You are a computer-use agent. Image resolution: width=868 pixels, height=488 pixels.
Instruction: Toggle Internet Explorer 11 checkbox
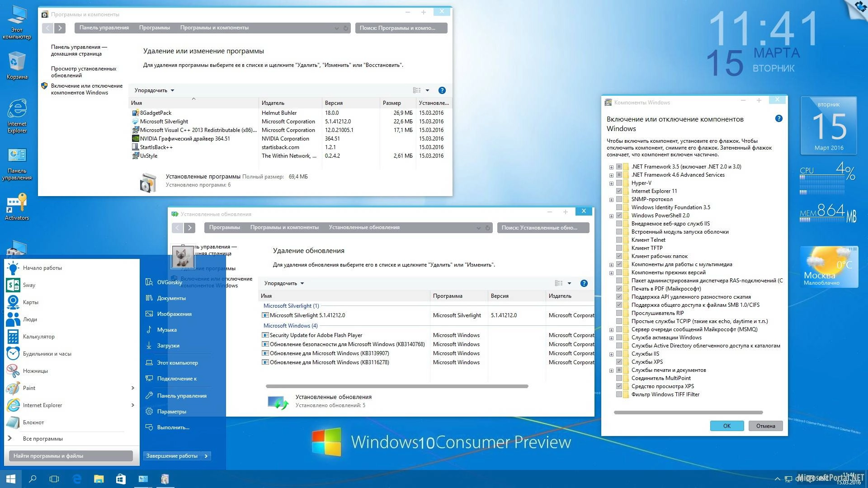(x=619, y=191)
